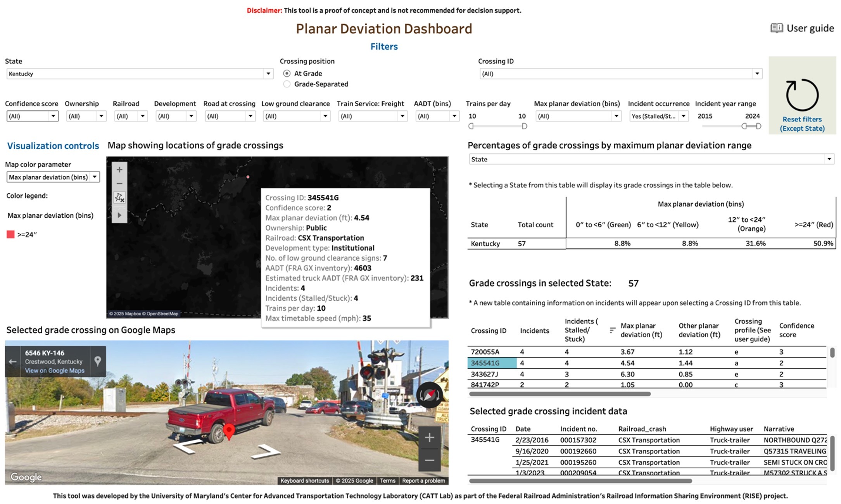Select crossing ID 345541G row
This screenshot has height=504, width=841.
[x=647, y=363]
